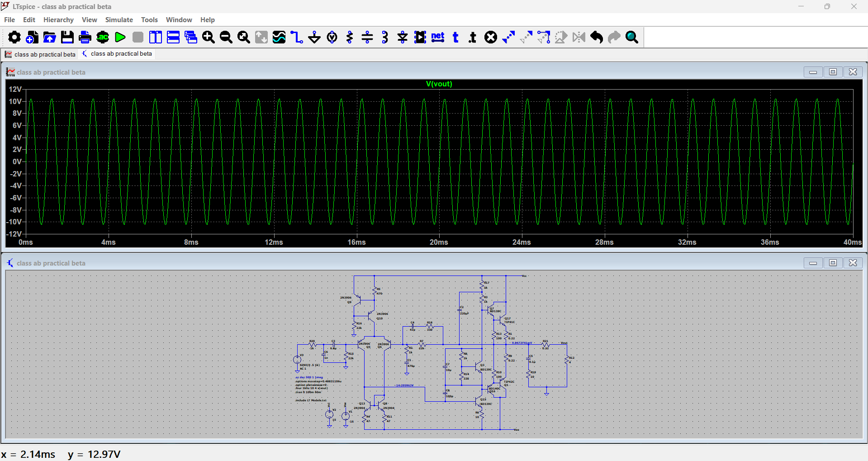Maximize the waveform plot pane

833,72
